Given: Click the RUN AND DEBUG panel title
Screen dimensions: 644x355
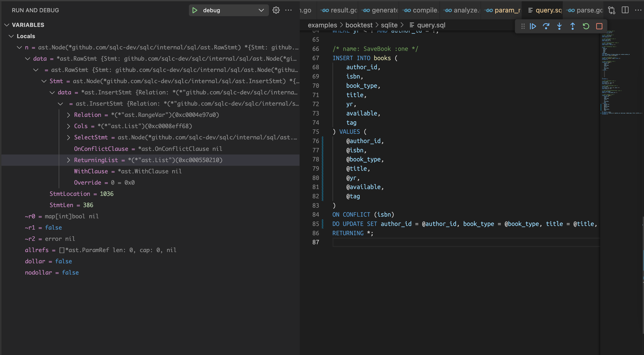Looking at the screenshot, I should [35, 10].
